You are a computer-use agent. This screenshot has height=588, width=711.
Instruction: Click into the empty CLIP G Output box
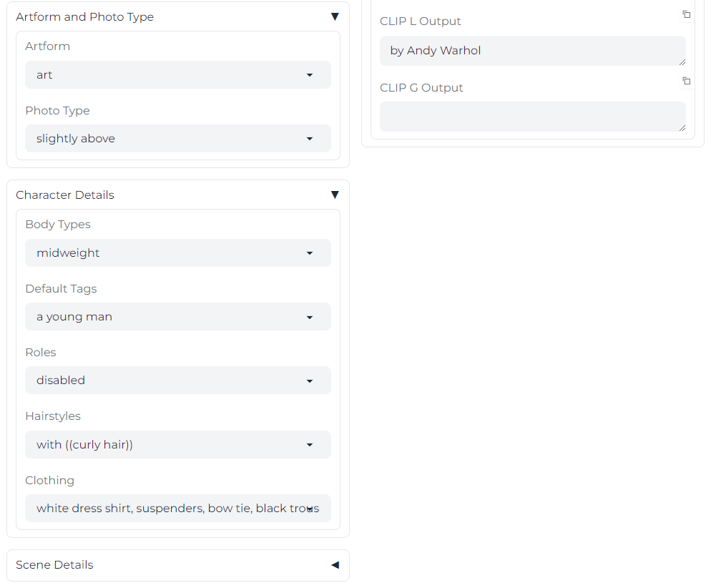532,117
